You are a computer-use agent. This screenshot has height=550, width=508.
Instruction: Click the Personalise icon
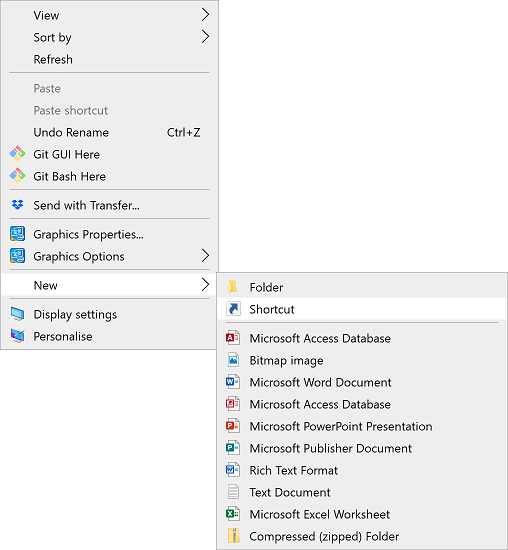click(18, 336)
